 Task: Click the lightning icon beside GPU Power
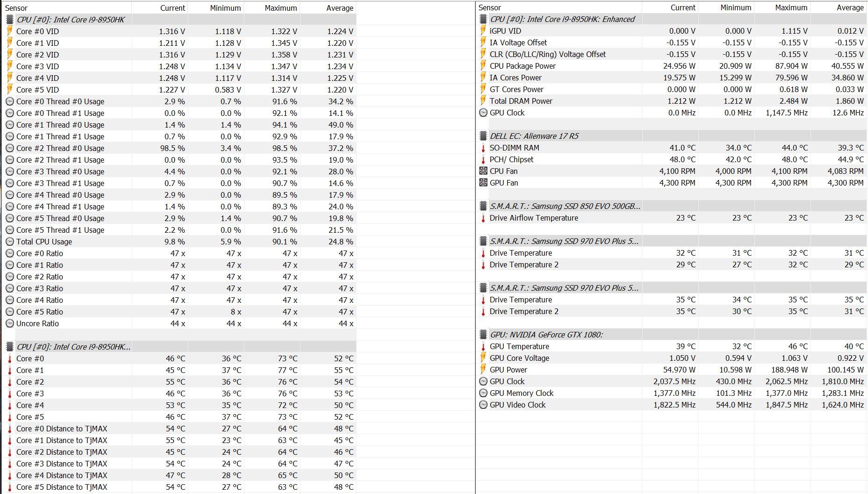(483, 370)
